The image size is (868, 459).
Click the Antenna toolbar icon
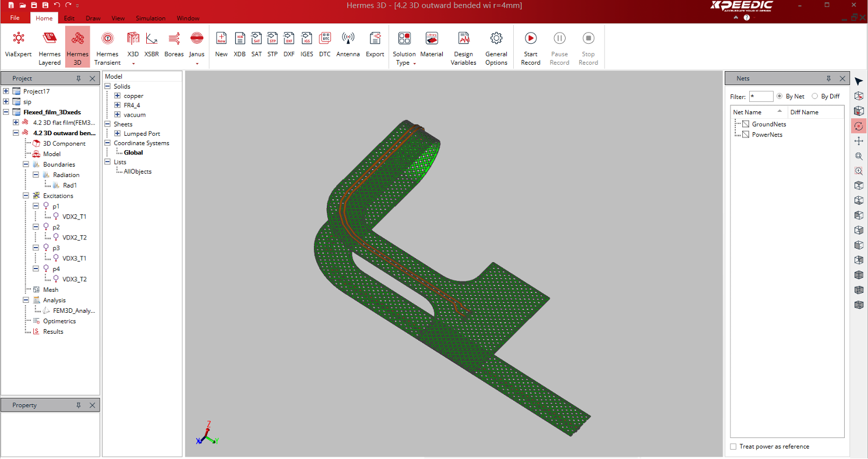tap(348, 45)
